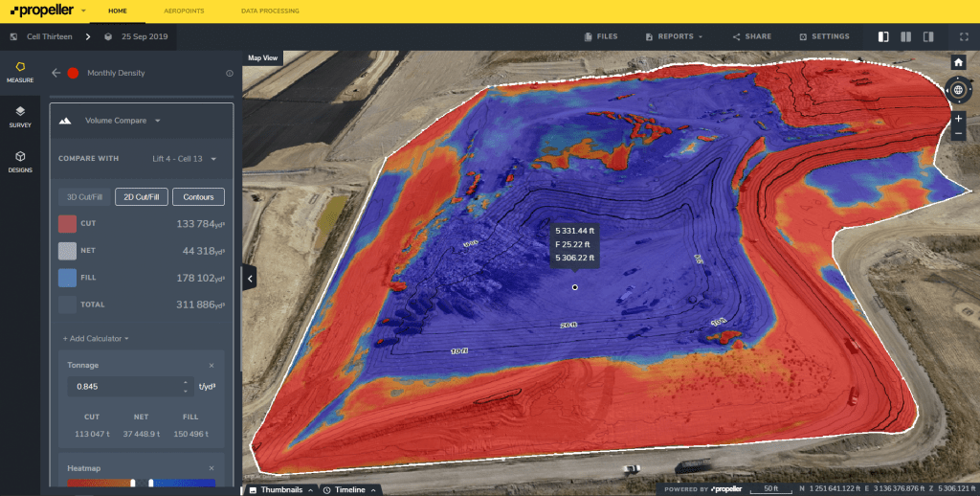980x496 pixels.
Task: Open the Designs sidebar panel
Action: [x=20, y=162]
